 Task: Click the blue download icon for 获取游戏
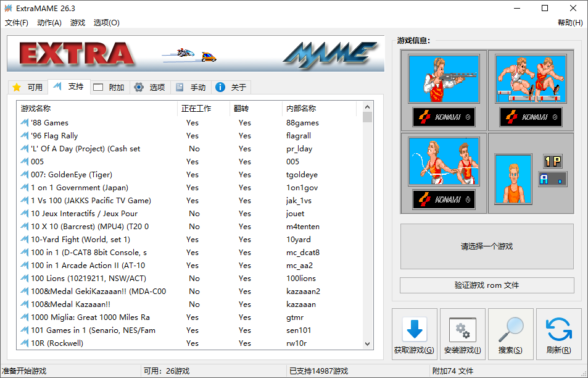(414, 328)
